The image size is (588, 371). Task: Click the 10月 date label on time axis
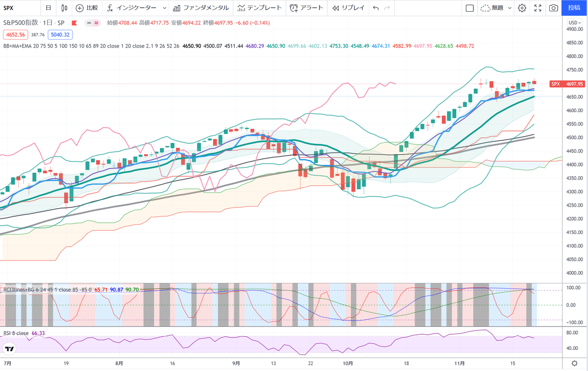[348, 364]
